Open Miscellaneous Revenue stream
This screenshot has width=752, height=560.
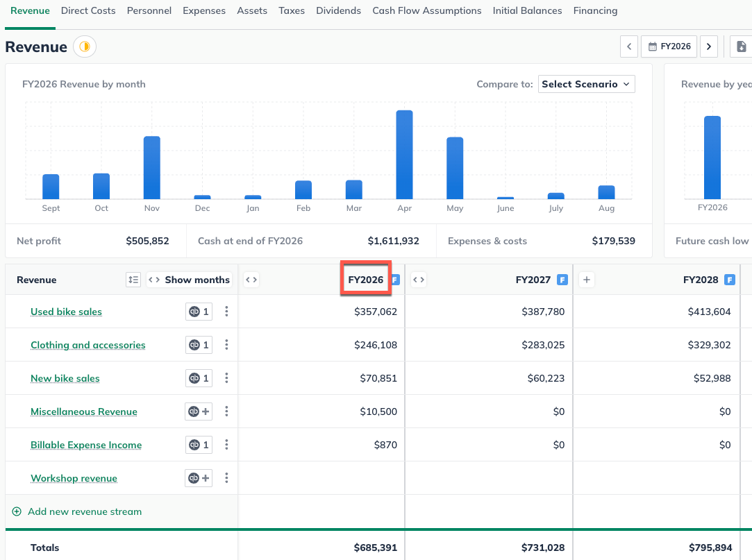click(x=84, y=411)
